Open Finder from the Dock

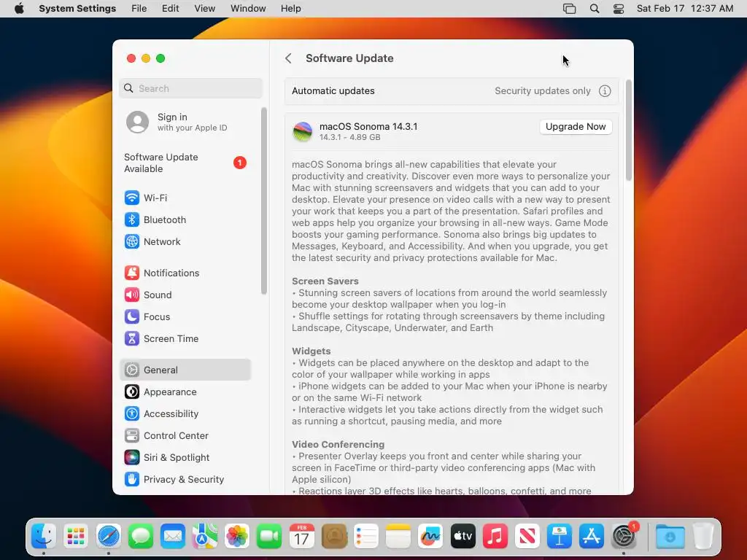(43, 537)
